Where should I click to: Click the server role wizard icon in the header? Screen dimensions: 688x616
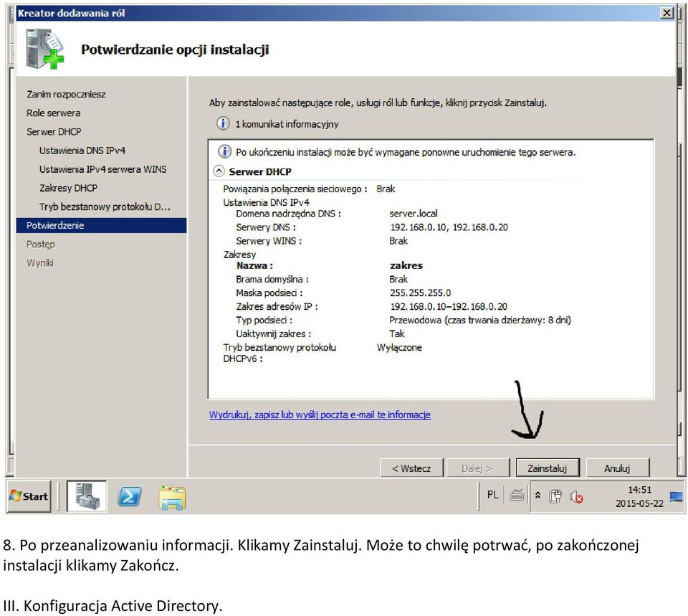44,48
